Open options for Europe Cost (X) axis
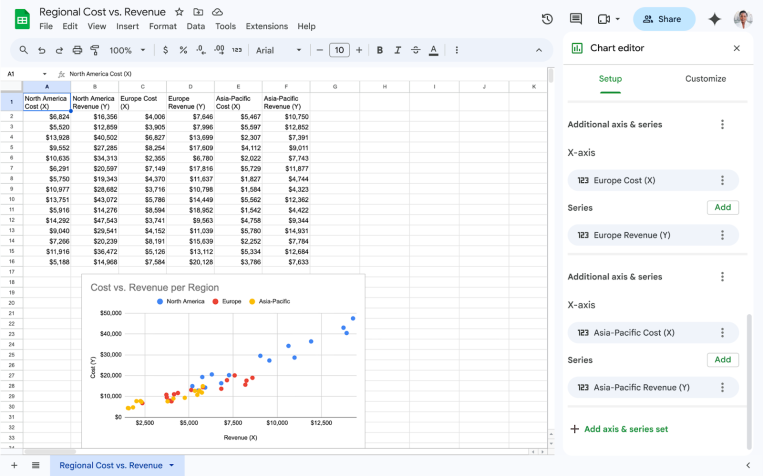The image size is (763, 476). [722, 180]
